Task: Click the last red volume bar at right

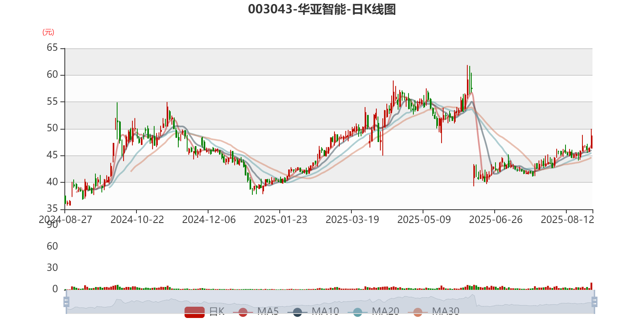Action: point(591,286)
